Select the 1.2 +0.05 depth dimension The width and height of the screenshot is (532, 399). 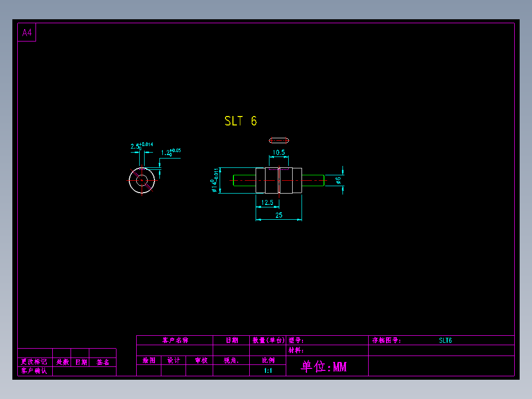(x=171, y=152)
